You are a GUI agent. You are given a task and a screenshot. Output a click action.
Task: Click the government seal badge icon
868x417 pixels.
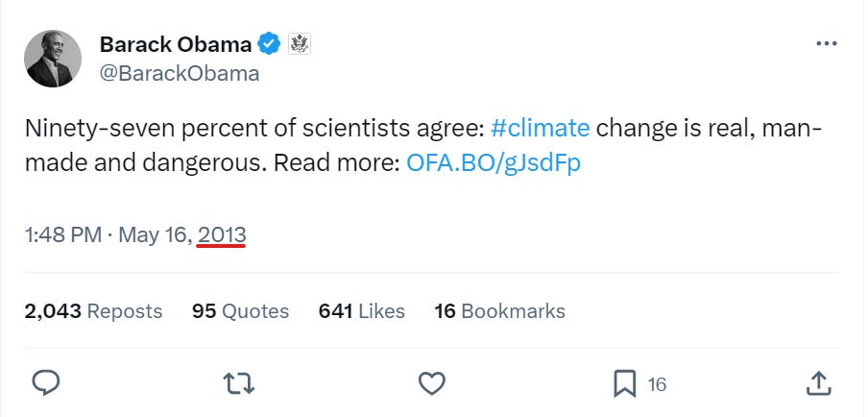point(300,44)
